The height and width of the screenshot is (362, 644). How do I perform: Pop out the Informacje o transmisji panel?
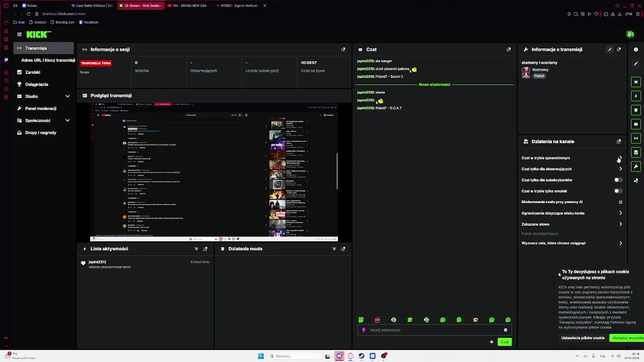(x=619, y=49)
